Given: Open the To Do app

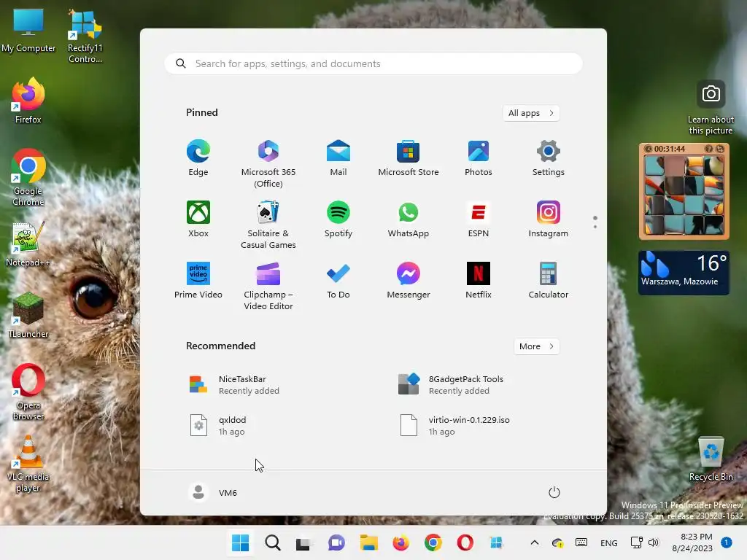Looking at the screenshot, I should (x=338, y=281).
